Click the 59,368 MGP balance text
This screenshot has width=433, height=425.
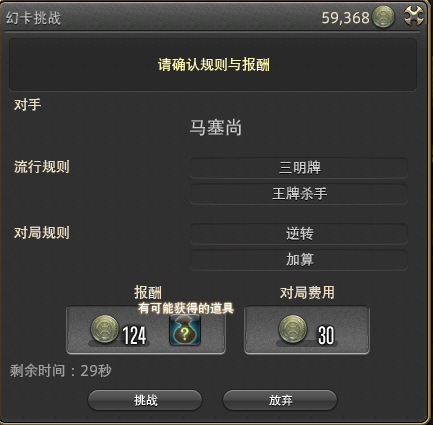[346, 18]
